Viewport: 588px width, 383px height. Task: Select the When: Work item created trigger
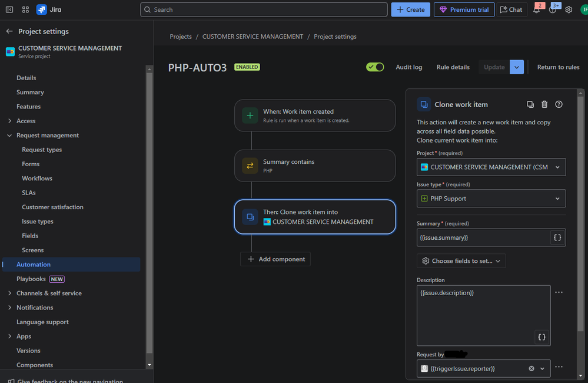(315, 115)
